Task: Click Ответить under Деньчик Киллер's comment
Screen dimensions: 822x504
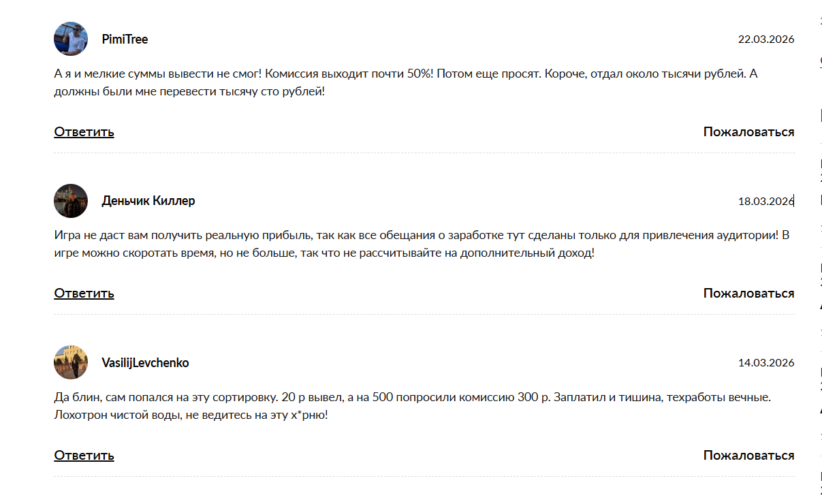Action: pos(84,293)
